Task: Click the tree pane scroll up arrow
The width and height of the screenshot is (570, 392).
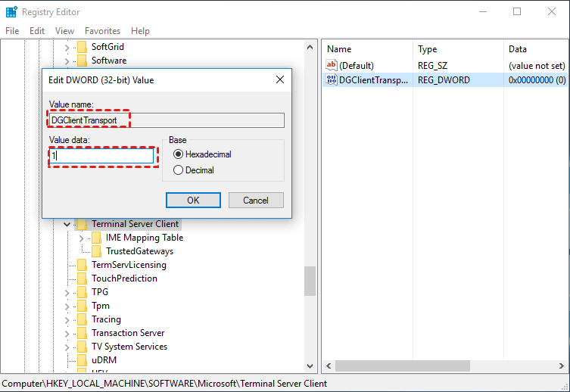Action: click(310, 47)
